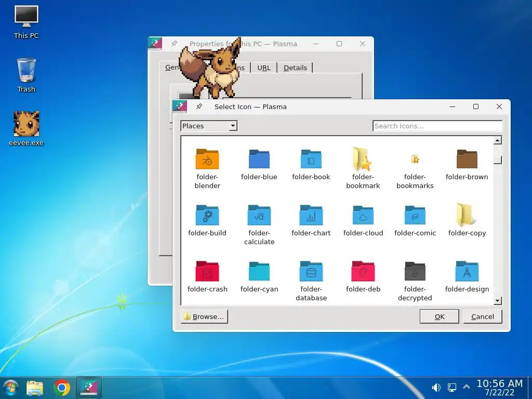
Task: Select the folder-blender icon
Action: [207, 159]
